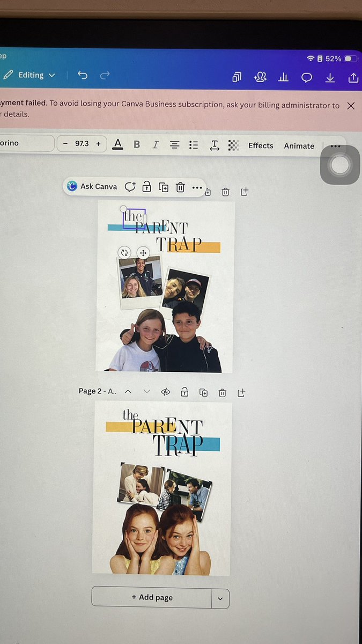This screenshot has height=644, width=362.
Task: Select "TRAP" title text on page 2
Action: (x=178, y=445)
